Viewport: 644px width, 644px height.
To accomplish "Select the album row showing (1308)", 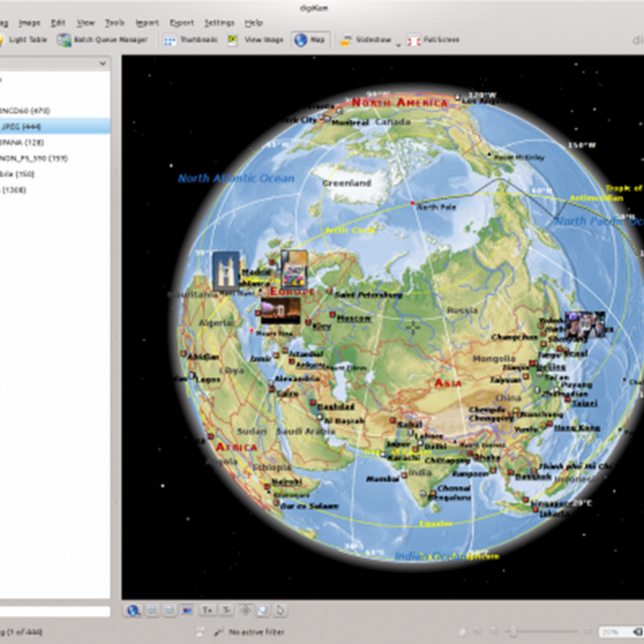I will point(55,190).
